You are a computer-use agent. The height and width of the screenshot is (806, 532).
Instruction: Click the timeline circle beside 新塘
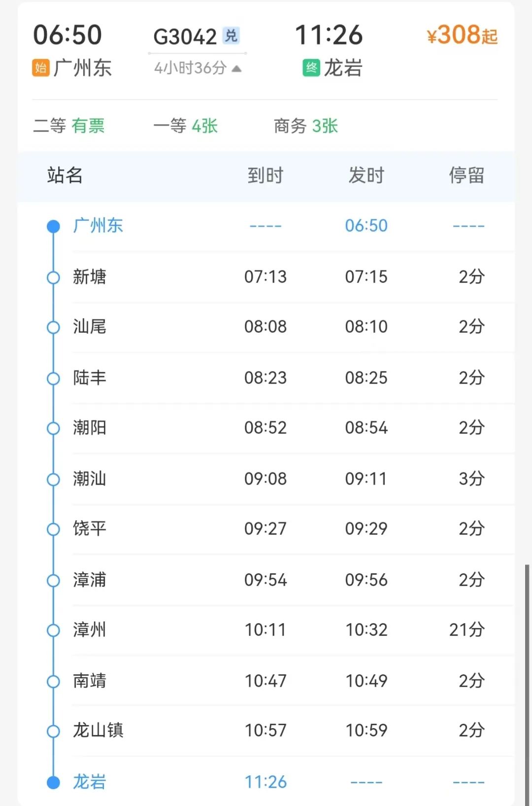point(53,278)
